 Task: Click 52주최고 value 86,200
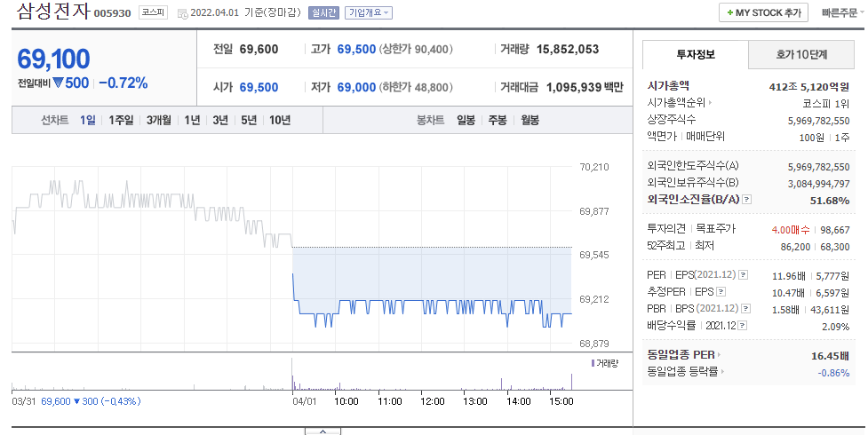pos(795,247)
